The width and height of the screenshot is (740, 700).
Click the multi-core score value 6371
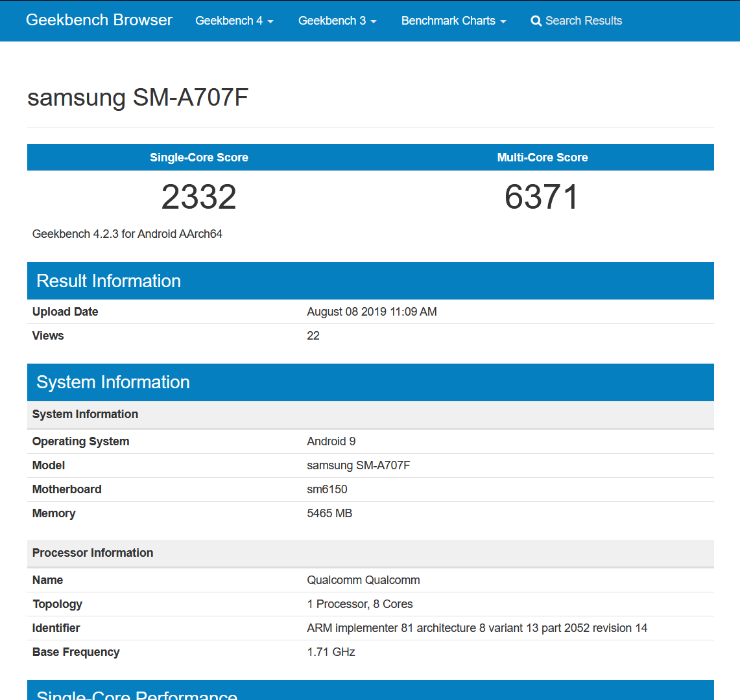tap(542, 196)
